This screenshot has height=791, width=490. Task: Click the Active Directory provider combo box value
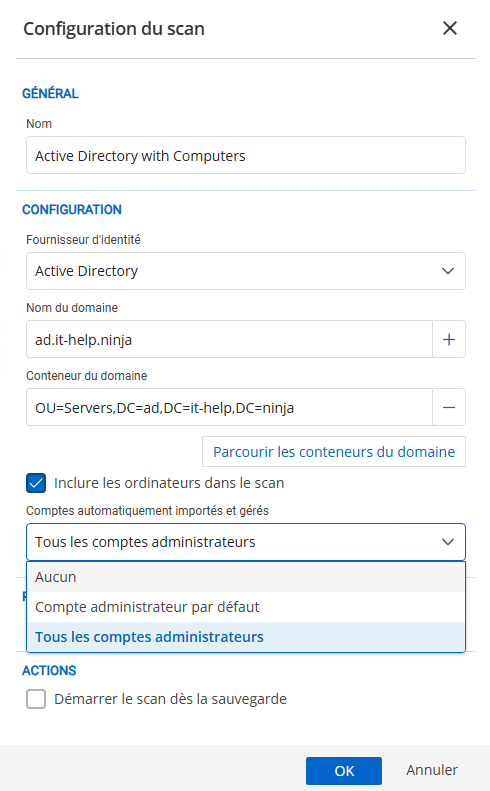click(86, 271)
